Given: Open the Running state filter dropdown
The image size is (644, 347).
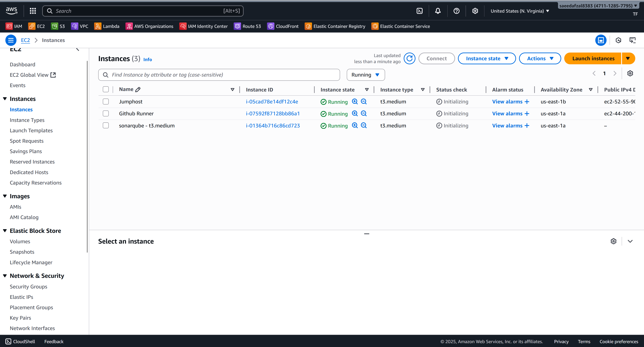Looking at the screenshot, I should click(366, 75).
